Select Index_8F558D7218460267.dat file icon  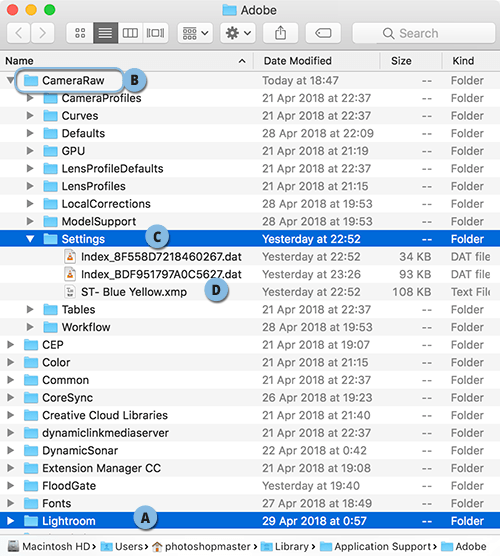point(70,256)
